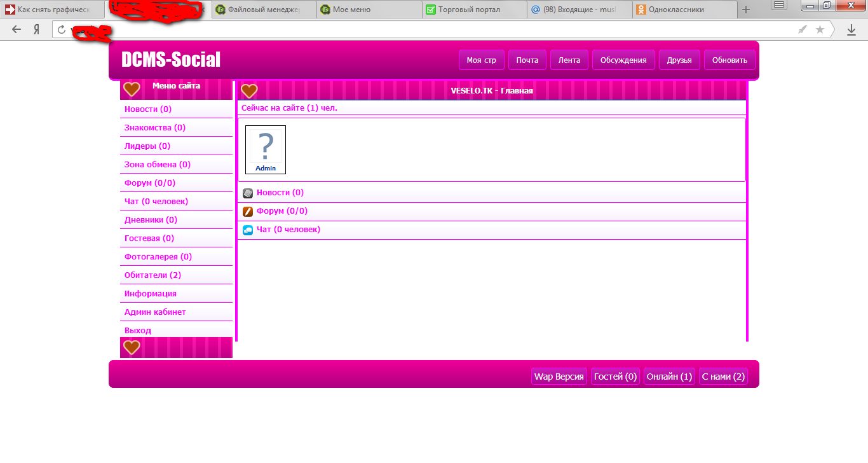
Task: Go back with the browser back arrow
Action: pos(17,29)
